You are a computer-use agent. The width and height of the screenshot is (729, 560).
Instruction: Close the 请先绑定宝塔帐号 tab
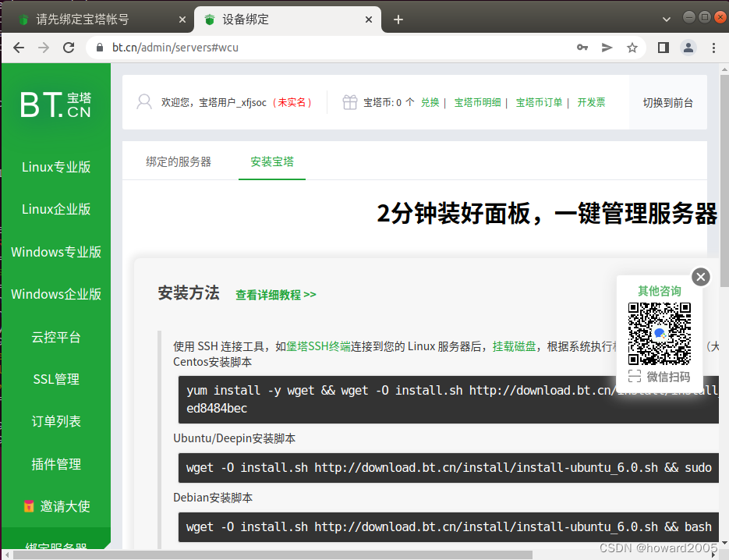click(182, 19)
